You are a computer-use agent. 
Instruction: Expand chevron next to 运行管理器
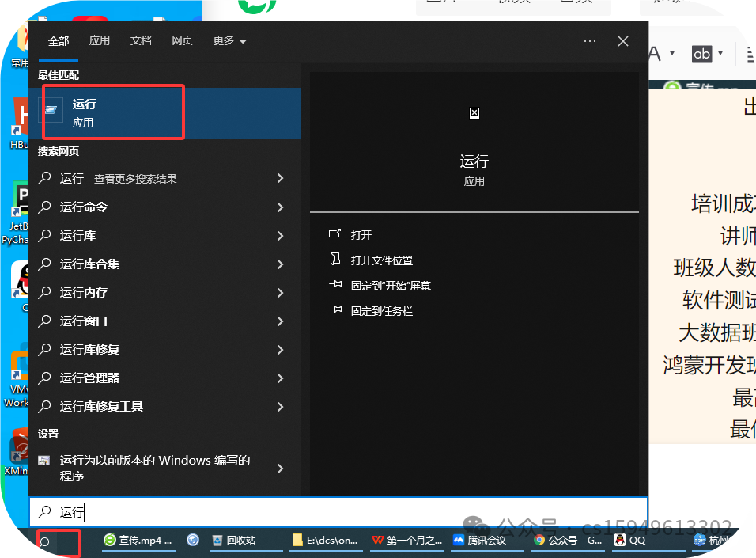pyautogui.click(x=280, y=378)
